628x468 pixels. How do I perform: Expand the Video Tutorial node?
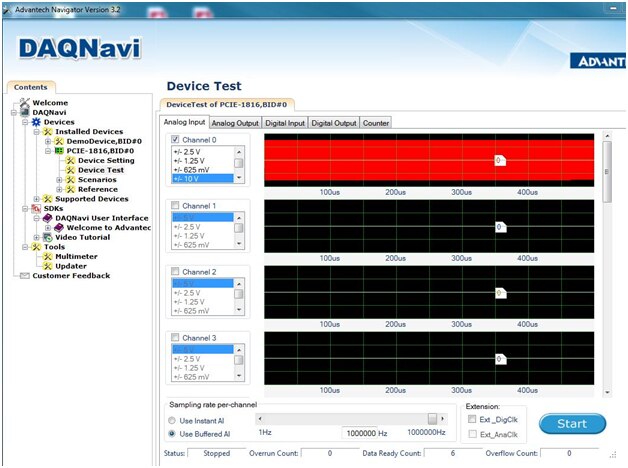coord(36,237)
